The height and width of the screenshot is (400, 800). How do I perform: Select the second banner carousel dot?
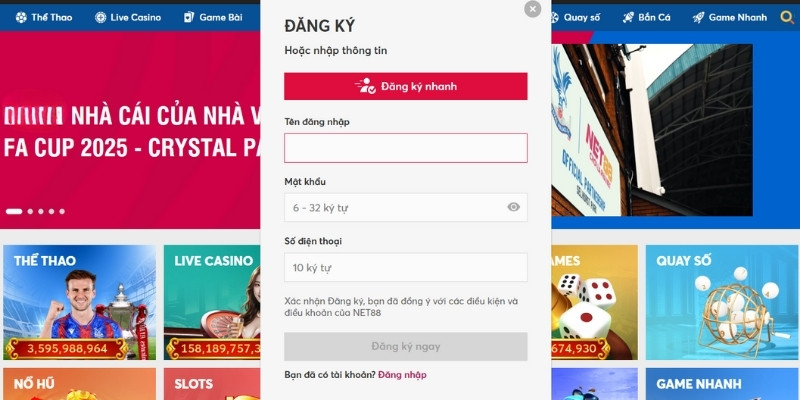tap(30, 211)
